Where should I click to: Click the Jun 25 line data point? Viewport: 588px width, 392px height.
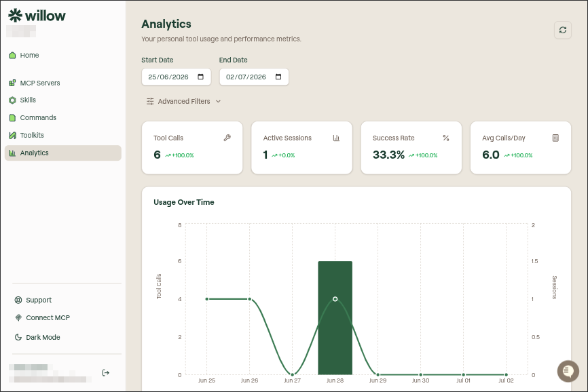coord(207,299)
